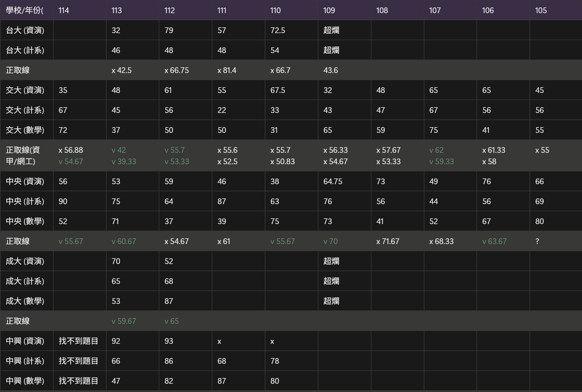The width and height of the screenshot is (582, 392).
Task: Click the 'x 57.67' cutoff value
Action: [388, 150]
